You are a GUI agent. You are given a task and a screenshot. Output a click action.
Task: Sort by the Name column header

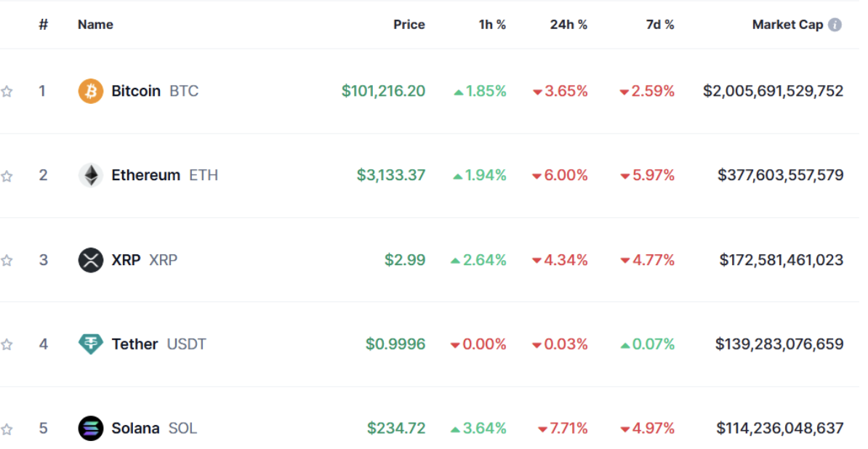95,25
